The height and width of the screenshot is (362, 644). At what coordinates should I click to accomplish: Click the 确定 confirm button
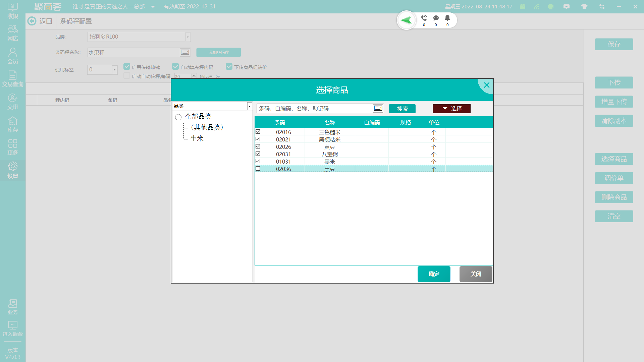click(x=434, y=274)
